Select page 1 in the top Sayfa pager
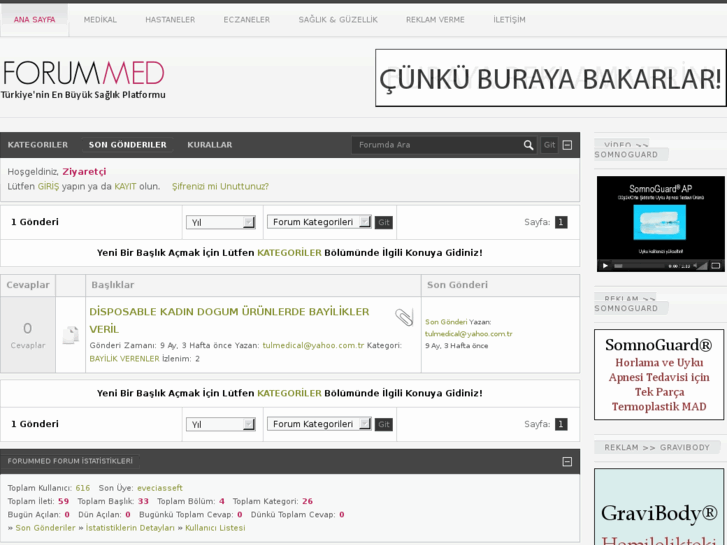The width and height of the screenshot is (727, 545). point(561,222)
